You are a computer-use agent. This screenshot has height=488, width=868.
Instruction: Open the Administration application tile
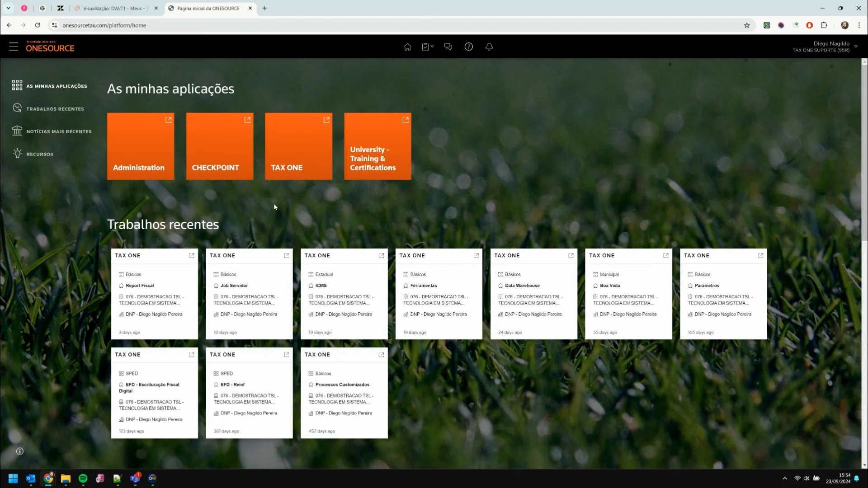(x=141, y=146)
